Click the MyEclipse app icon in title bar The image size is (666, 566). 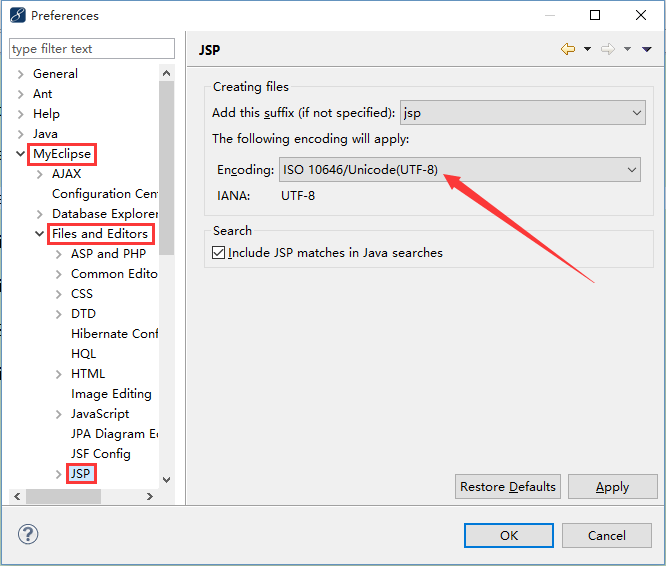coord(18,15)
